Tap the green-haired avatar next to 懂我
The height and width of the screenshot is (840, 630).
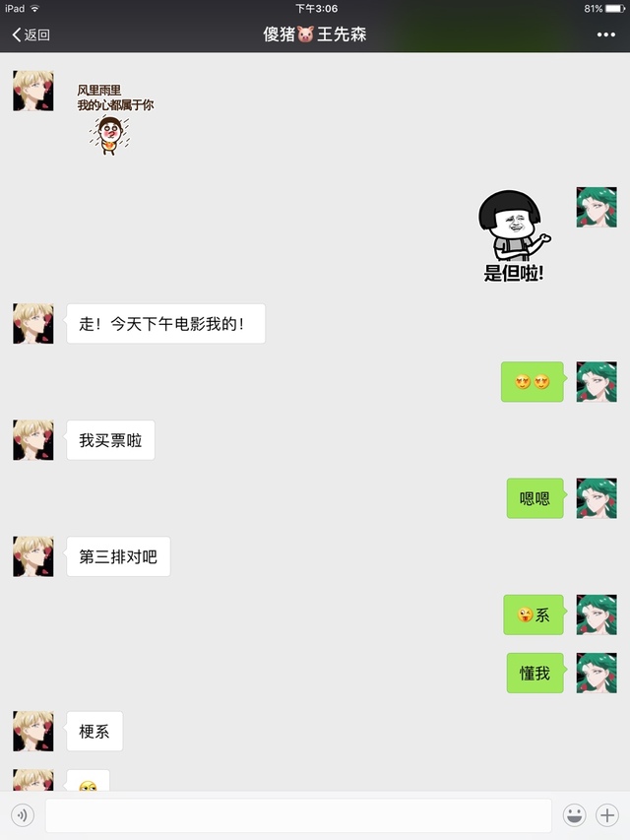pyautogui.click(x=597, y=673)
